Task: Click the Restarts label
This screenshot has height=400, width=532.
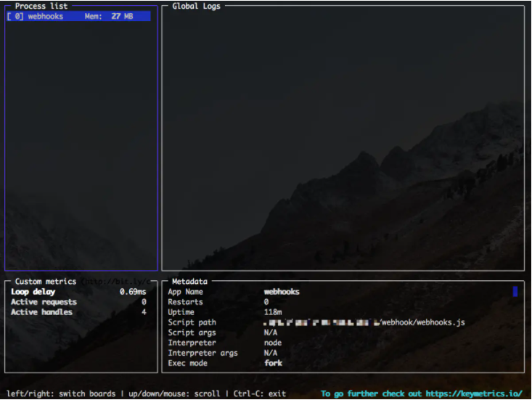Action: [x=185, y=302]
